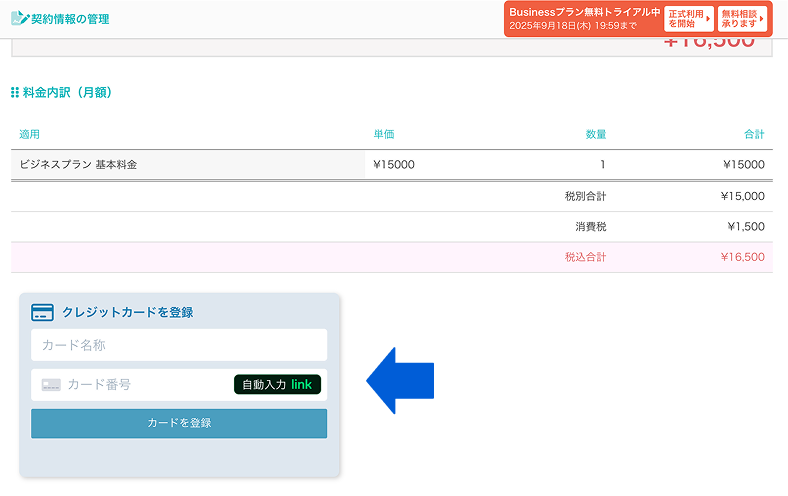Click the Businessプラン無料トライアル中 banner text

584,12
